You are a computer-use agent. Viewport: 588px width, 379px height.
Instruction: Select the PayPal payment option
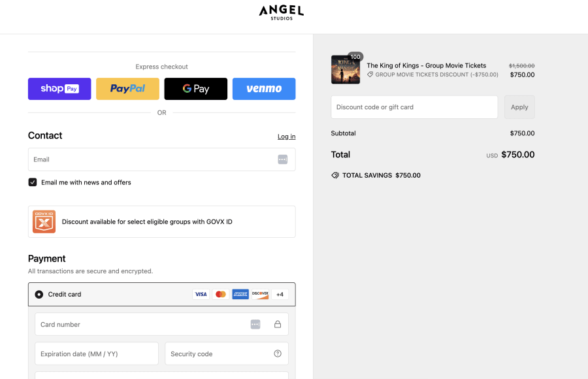(x=127, y=89)
